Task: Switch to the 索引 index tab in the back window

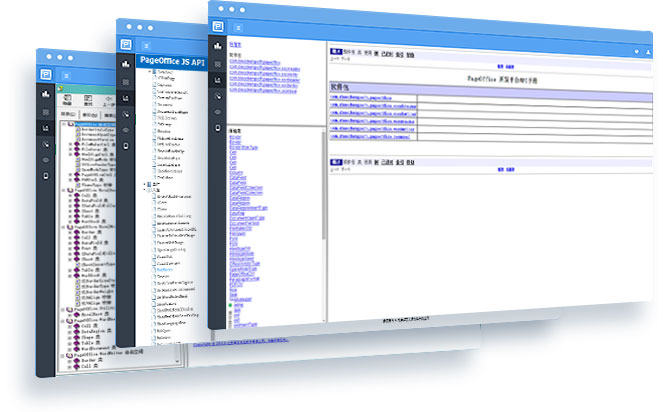Action: (90, 115)
